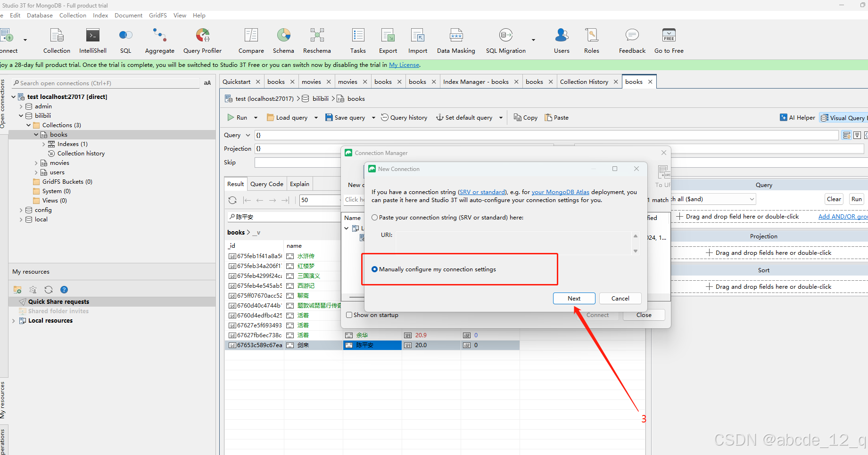Switch to the Collection History tab

click(584, 81)
